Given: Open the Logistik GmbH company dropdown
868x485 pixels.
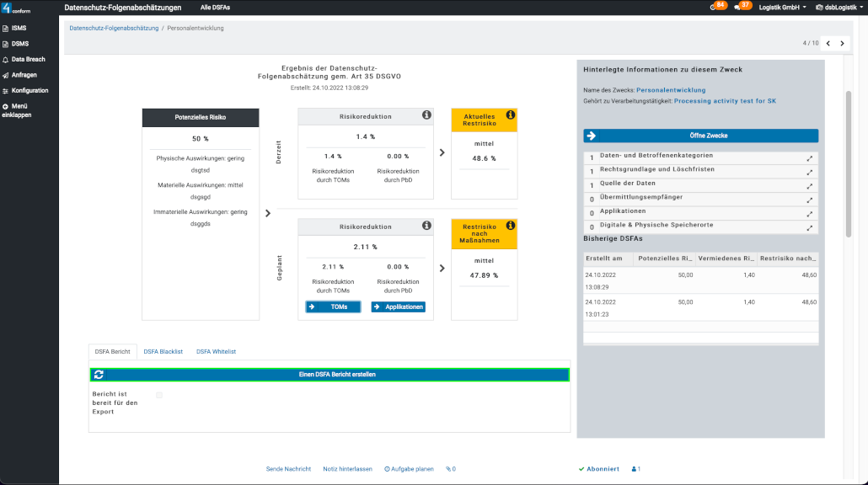Looking at the screenshot, I should tap(782, 7).
